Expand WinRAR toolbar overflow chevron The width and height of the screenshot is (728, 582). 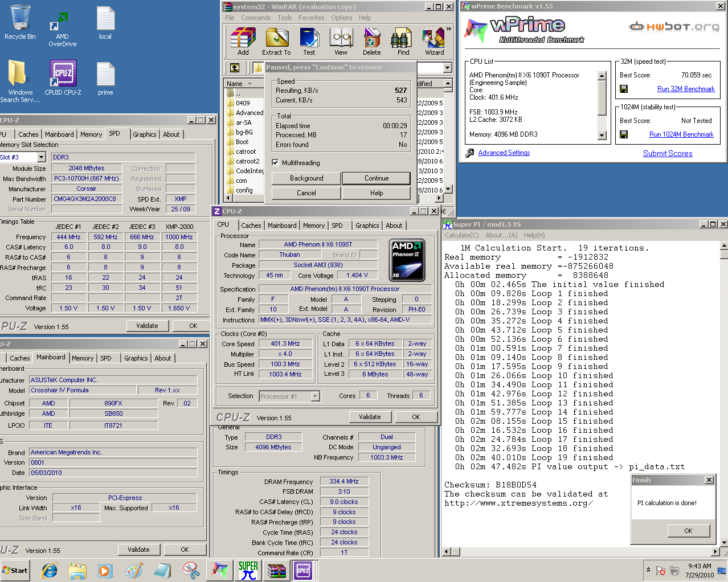pyautogui.click(x=449, y=29)
